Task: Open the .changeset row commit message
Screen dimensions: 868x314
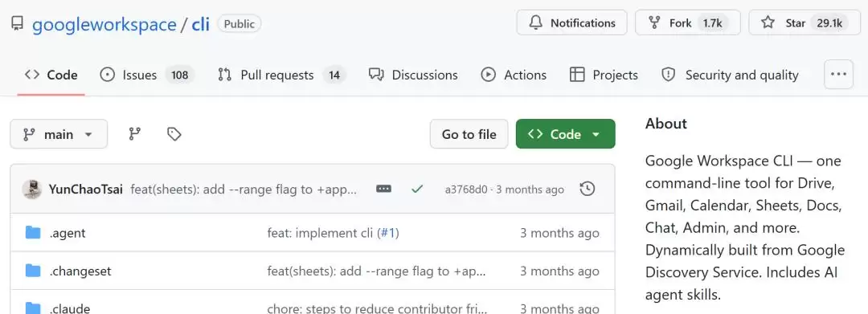Action: [376, 271]
